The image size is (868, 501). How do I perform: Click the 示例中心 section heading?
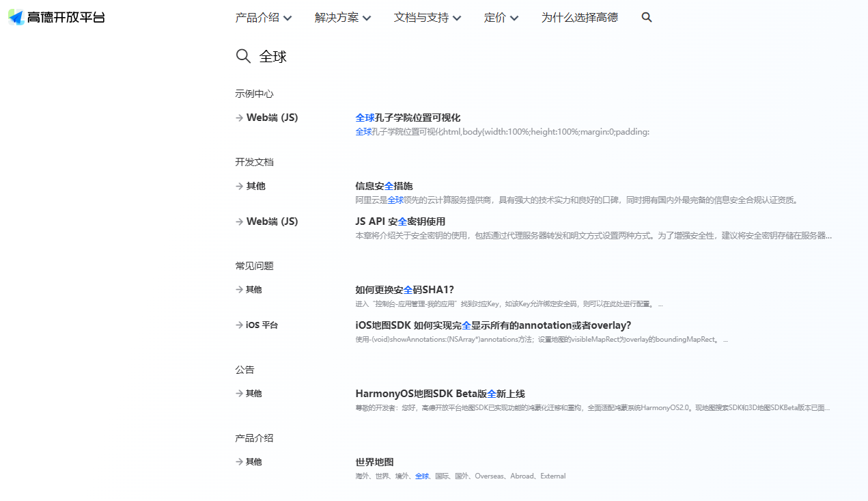(x=254, y=94)
